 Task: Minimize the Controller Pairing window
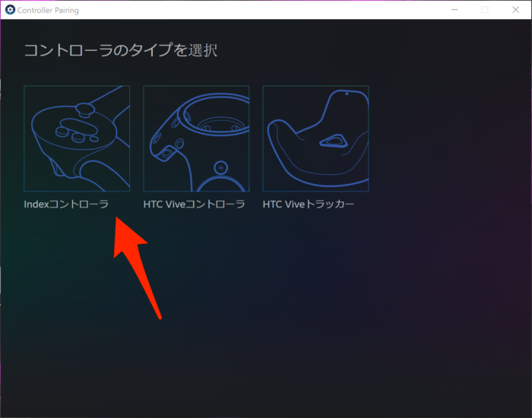454,10
